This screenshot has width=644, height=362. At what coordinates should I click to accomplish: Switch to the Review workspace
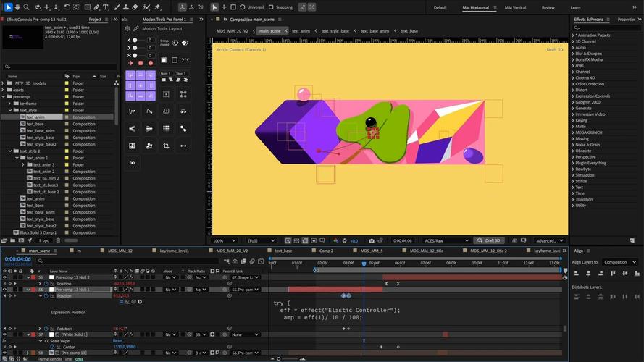(x=548, y=7)
